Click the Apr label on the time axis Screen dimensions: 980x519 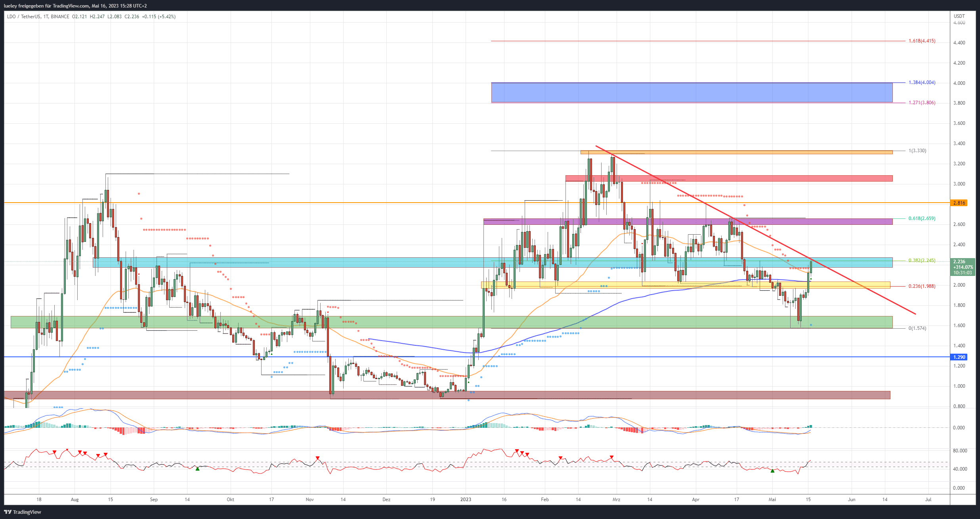coord(695,500)
